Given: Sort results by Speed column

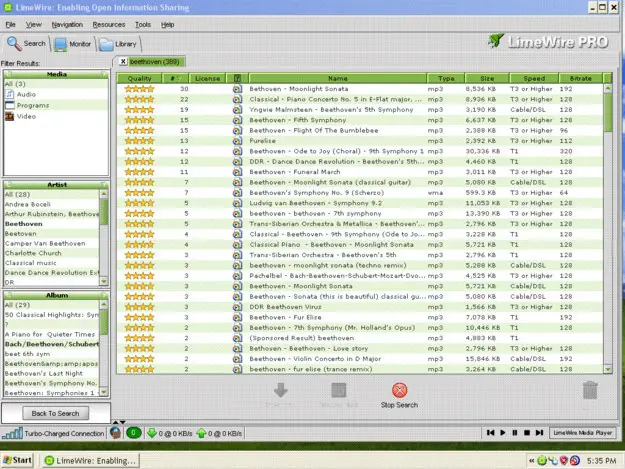Looking at the screenshot, I should [x=534, y=78].
